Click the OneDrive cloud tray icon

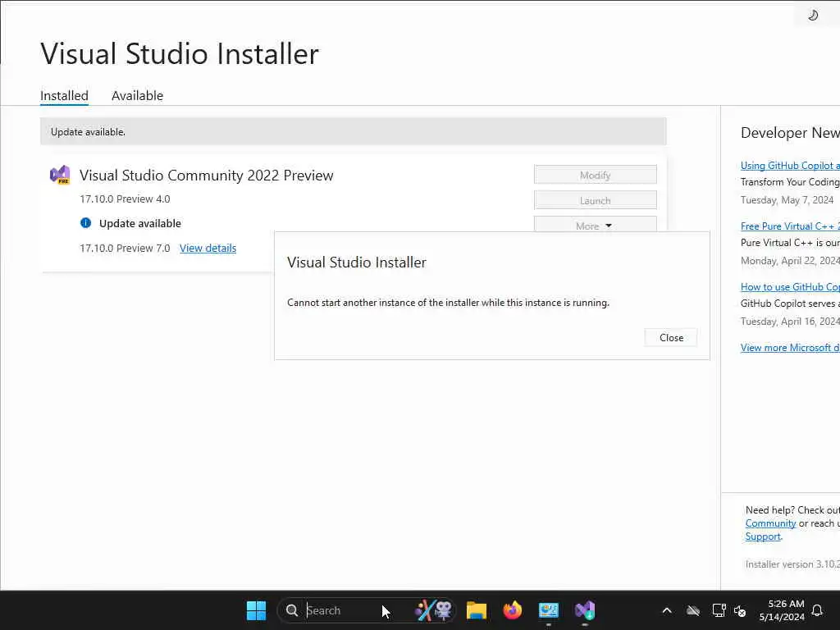click(x=693, y=610)
